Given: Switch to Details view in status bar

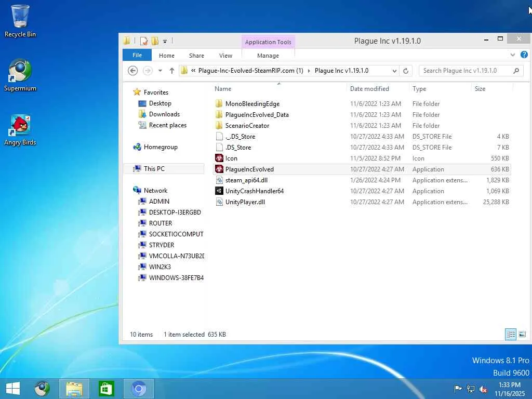Looking at the screenshot, I should (x=511, y=334).
